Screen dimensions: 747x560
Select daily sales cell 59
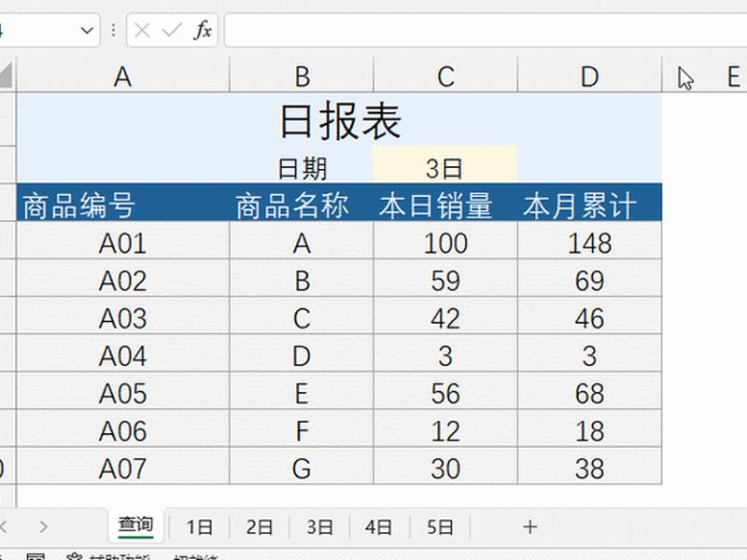(x=446, y=278)
